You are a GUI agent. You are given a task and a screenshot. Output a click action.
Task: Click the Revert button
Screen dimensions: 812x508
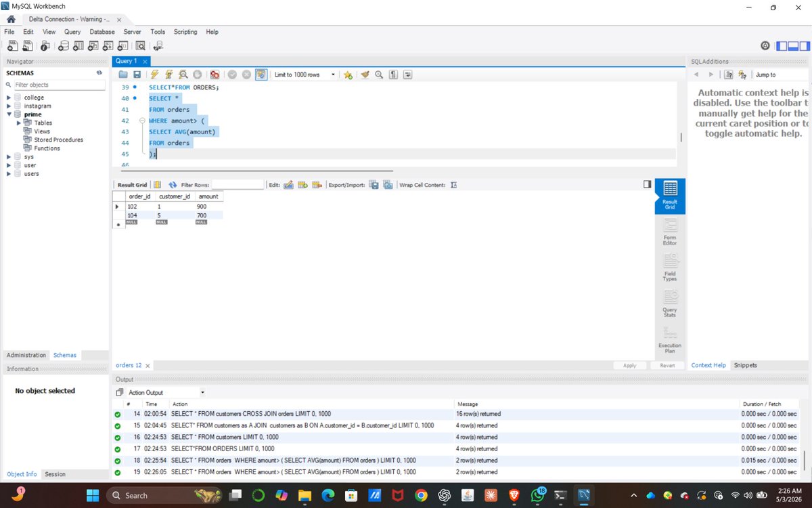point(668,365)
